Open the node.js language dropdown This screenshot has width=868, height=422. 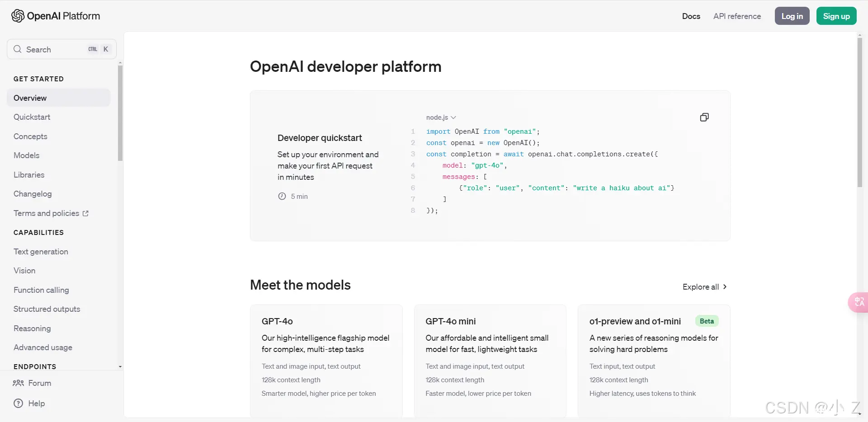point(441,117)
